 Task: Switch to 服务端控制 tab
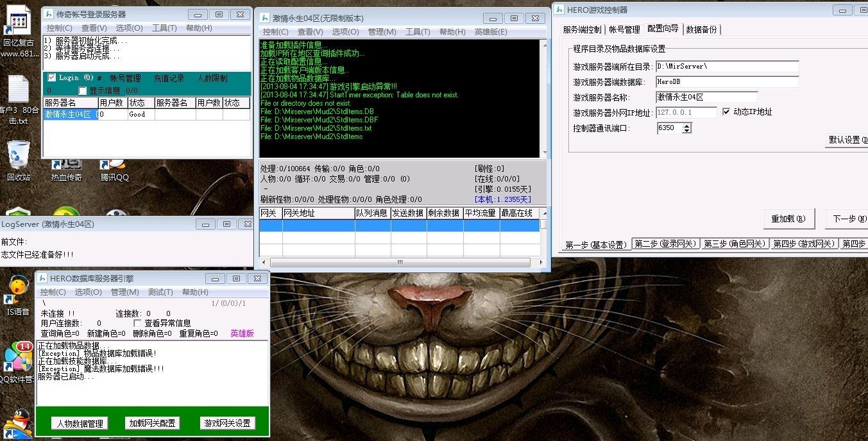583,29
